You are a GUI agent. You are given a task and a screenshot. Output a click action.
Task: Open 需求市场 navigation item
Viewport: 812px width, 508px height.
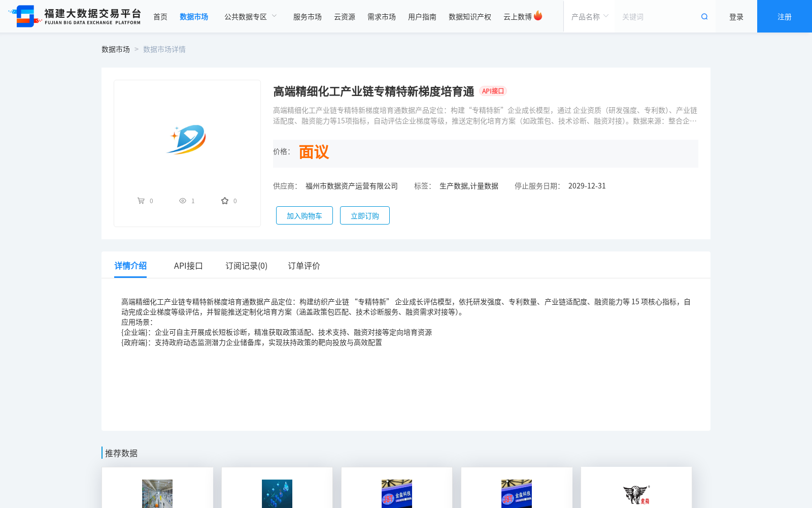pos(382,17)
